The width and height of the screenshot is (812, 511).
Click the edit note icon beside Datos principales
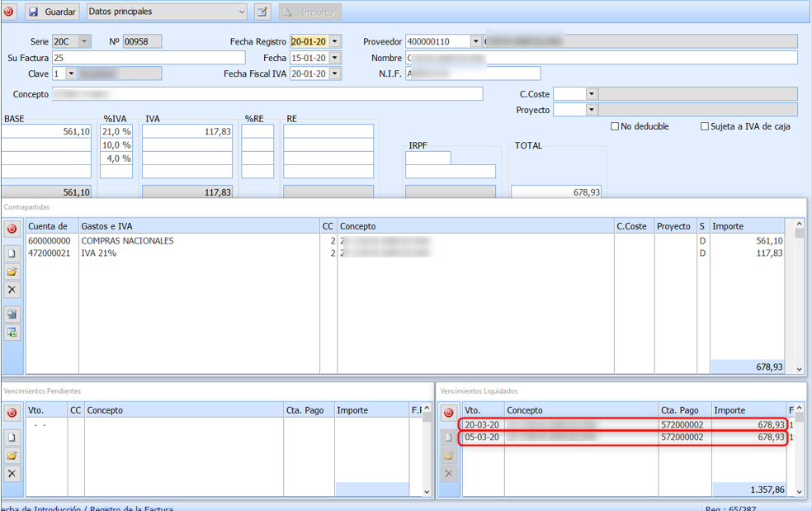(262, 12)
